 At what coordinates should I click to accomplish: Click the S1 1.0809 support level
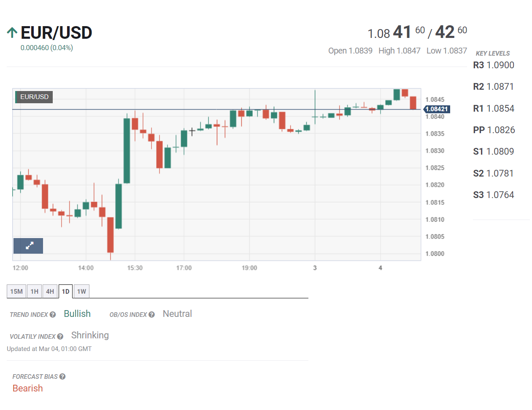[493, 152]
